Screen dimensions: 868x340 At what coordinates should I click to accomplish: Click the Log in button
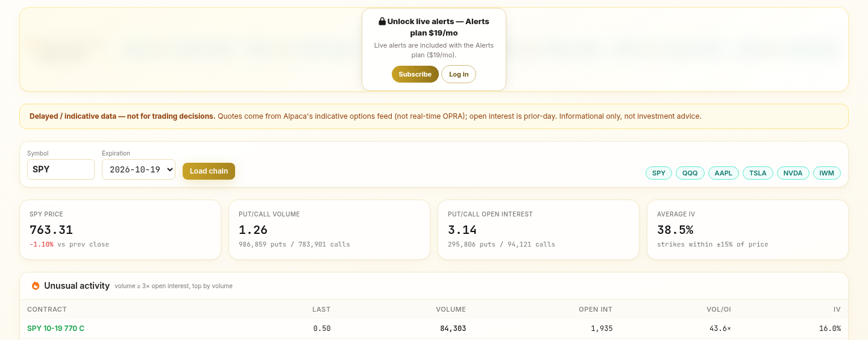click(459, 74)
